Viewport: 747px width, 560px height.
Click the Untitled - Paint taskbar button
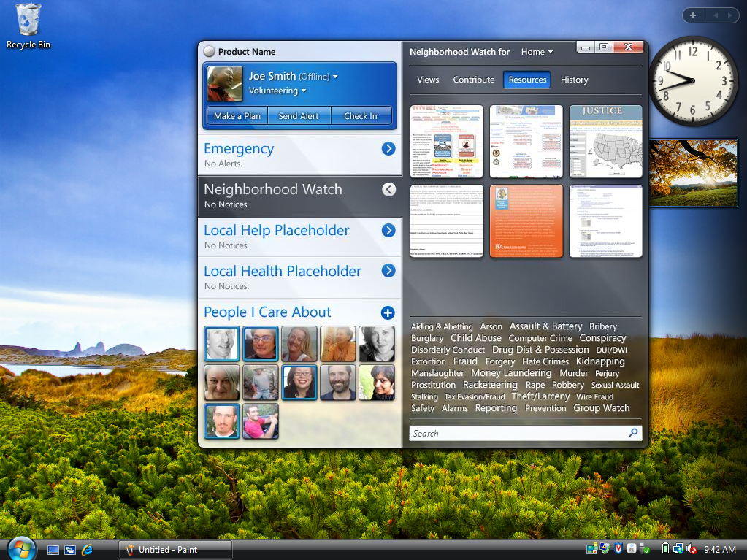175,550
